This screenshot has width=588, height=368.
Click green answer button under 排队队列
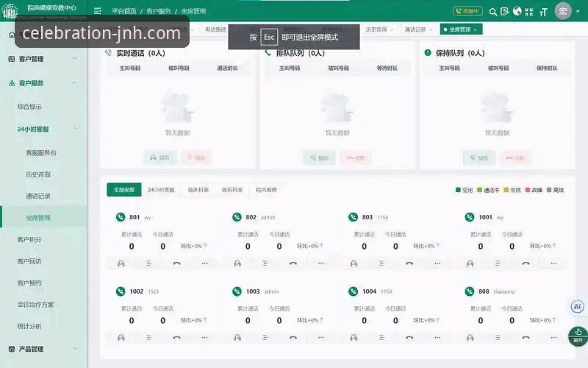320,158
